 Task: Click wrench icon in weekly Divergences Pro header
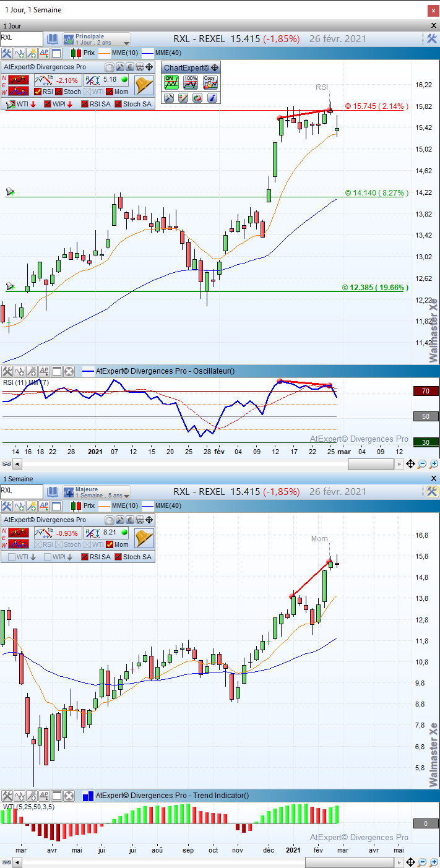[120, 520]
